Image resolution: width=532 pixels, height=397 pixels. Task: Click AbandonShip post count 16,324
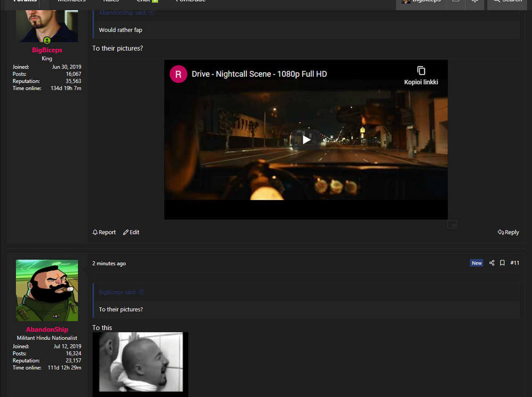pyautogui.click(x=73, y=353)
